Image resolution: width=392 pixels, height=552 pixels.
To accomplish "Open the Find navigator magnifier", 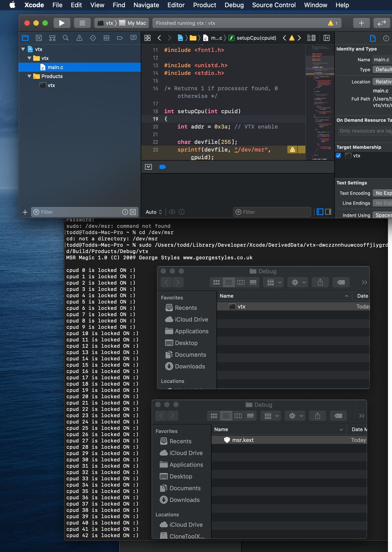I will point(66,38).
